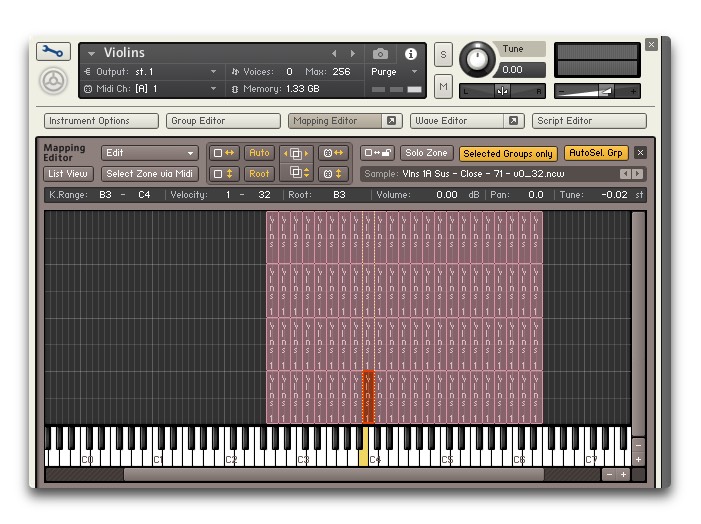The width and height of the screenshot is (701, 524).
Task: Click lock zones horizontally icon
Action: [224, 153]
